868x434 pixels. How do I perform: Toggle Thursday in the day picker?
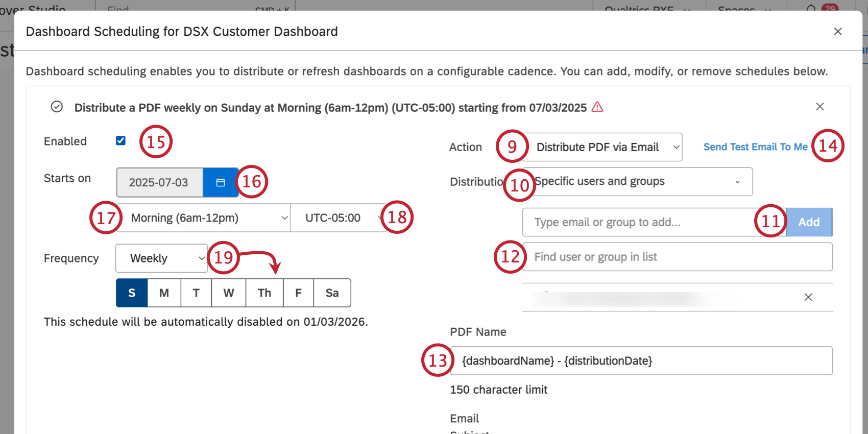pyautogui.click(x=264, y=293)
